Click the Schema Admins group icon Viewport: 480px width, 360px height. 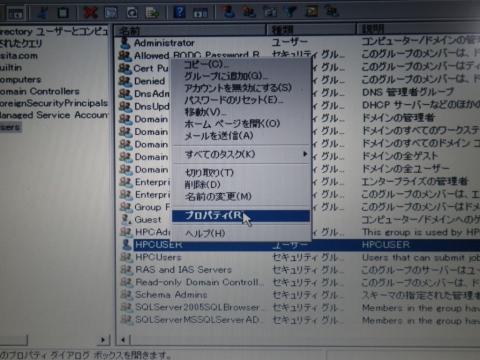point(127,295)
